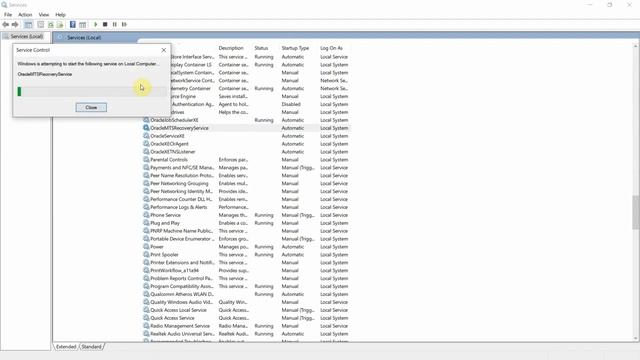Click the Parental Controls gear icon

pyautogui.click(x=146, y=160)
